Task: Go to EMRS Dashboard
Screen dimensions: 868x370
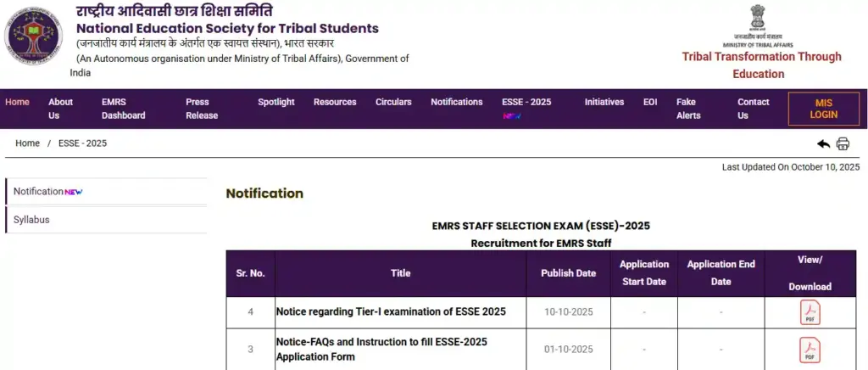Action: pyautogui.click(x=123, y=109)
